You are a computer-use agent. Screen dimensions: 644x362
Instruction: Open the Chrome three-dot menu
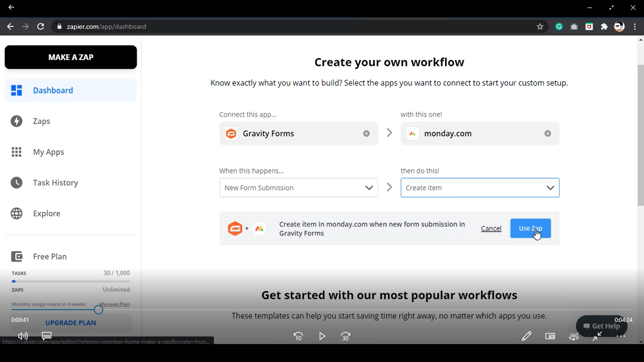[635, 27]
